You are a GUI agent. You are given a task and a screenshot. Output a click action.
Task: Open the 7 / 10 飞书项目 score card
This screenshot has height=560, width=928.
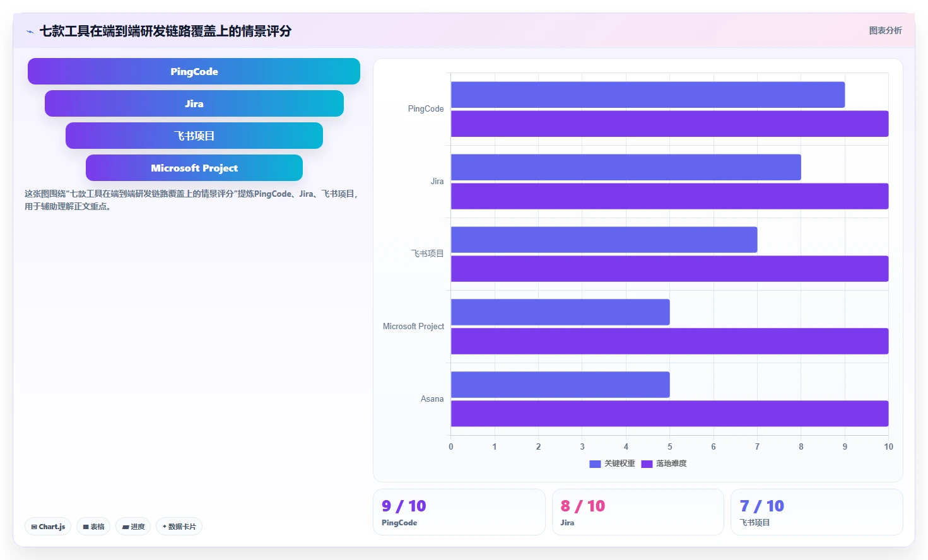click(x=816, y=512)
